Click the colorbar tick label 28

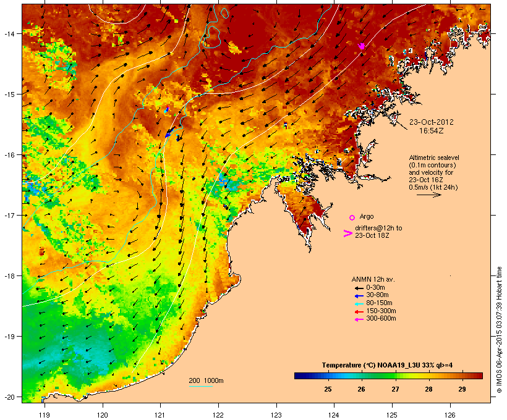(428, 389)
